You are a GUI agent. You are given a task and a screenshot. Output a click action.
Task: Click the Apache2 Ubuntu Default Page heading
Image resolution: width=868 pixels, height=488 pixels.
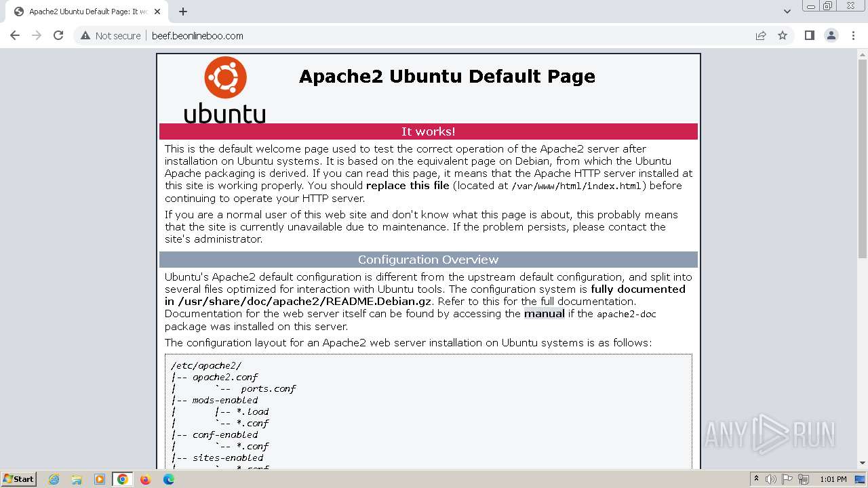[x=447, y=76]
